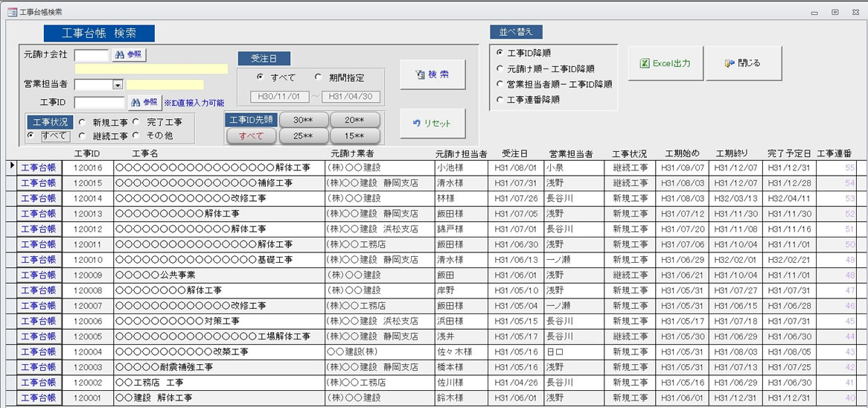Click 参照 binoculars button beside 工事ID field

pos(145,102)
